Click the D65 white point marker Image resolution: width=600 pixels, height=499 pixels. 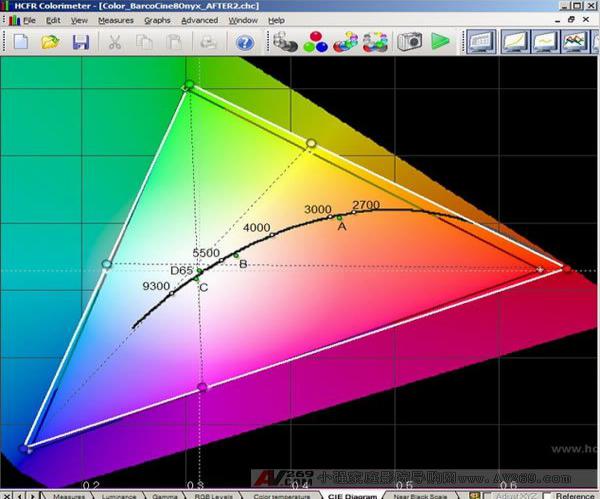[199, 271]
